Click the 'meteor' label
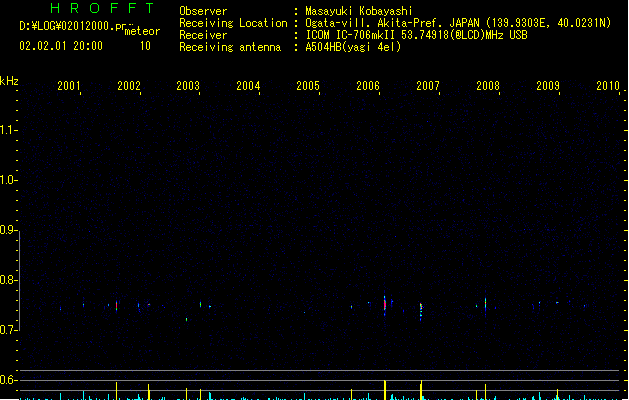Screen dimensions: 629x400 point(142,31)
